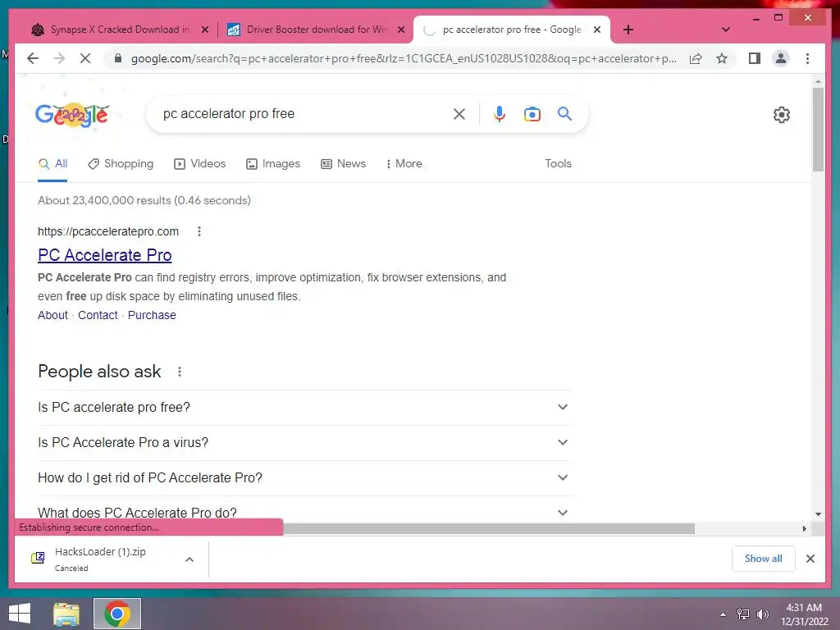Open the About sitelink
Viewport: 840px width, 630px height.
point(52,315)
